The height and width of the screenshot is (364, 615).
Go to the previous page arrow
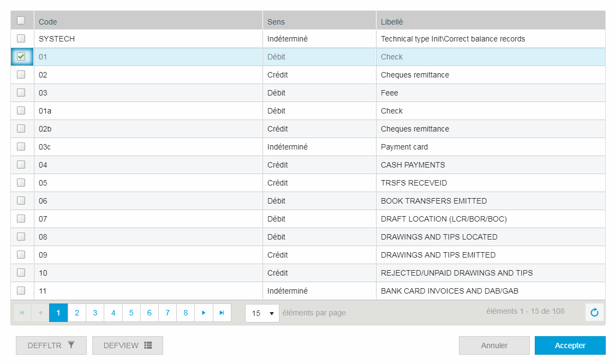click(40, 313)
